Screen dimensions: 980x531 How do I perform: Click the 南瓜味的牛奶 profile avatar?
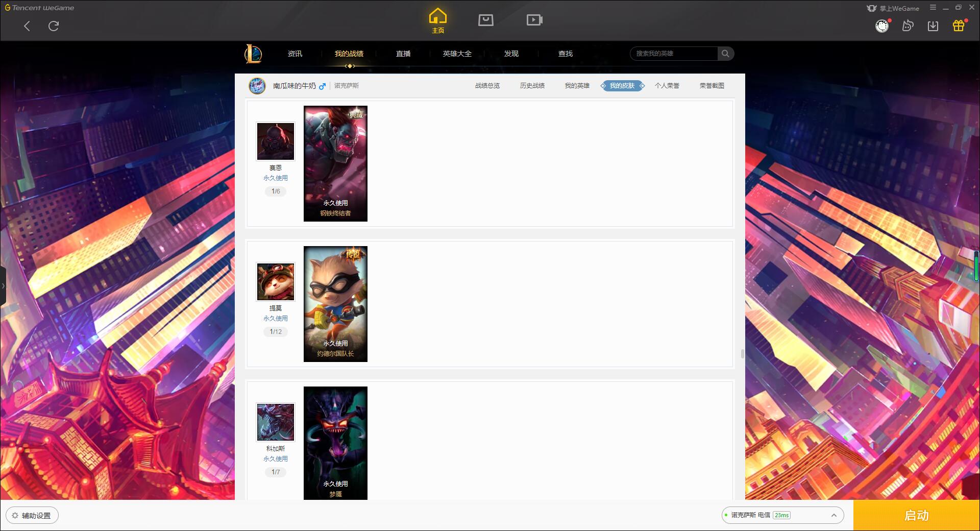257,86
